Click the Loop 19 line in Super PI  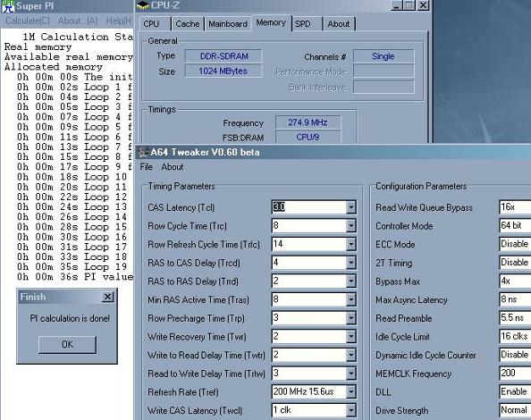click(72, 267)
